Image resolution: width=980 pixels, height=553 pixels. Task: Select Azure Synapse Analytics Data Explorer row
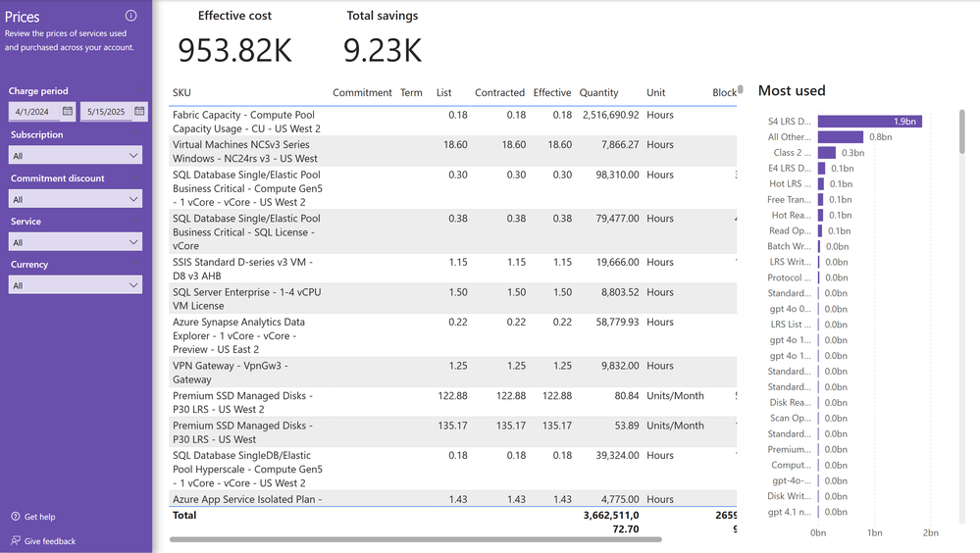pyautogui.click(x=452, y=335)
